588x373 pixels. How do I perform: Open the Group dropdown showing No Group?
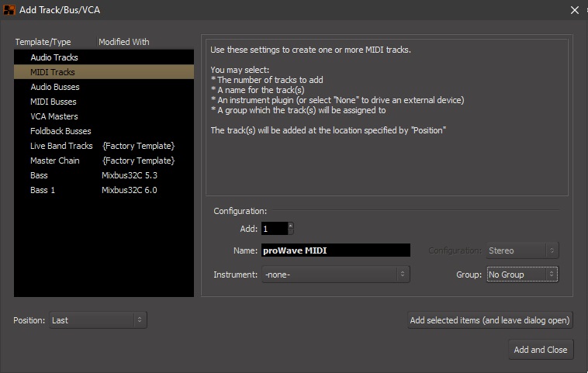pos(522,275)
